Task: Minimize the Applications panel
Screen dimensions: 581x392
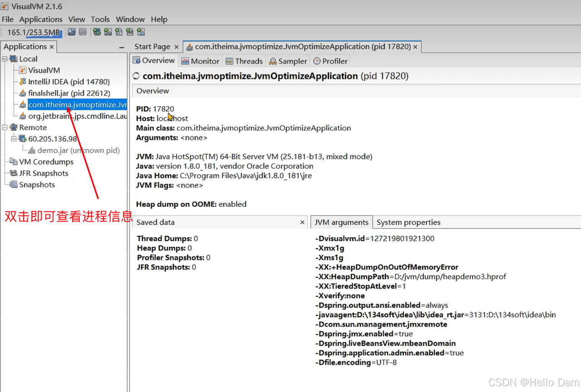Action: [122, 47]
